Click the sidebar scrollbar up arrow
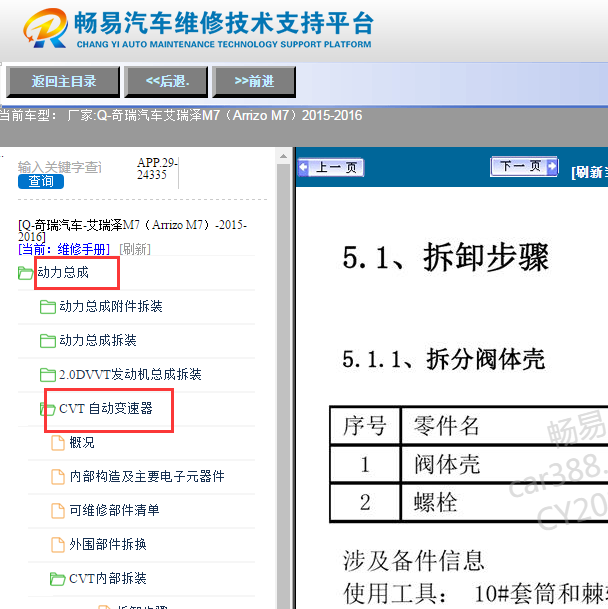This screenshot has width=608, height=609. [x=284, y=156]
